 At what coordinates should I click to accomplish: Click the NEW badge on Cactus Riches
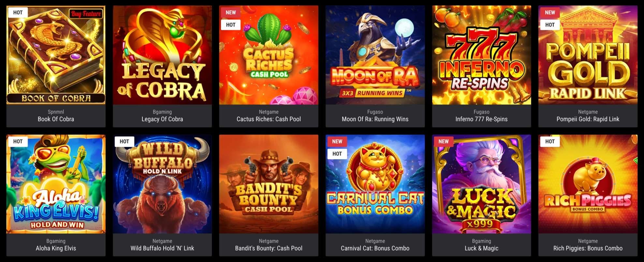(231, 12)
